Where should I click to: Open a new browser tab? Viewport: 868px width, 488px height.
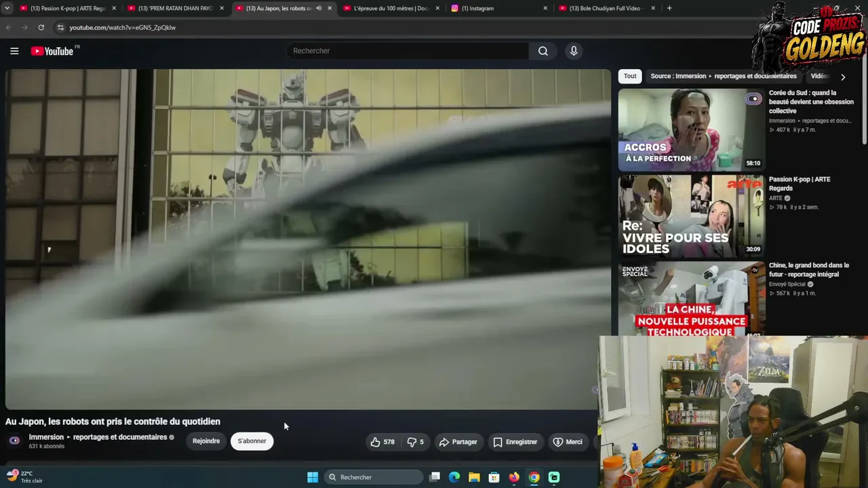coord(669,8)
